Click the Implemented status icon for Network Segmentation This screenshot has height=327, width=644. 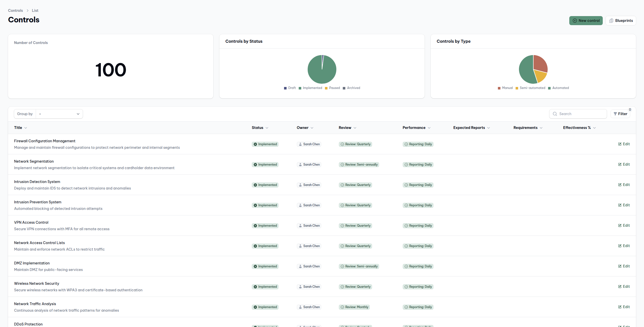click(x=255, y=165)
